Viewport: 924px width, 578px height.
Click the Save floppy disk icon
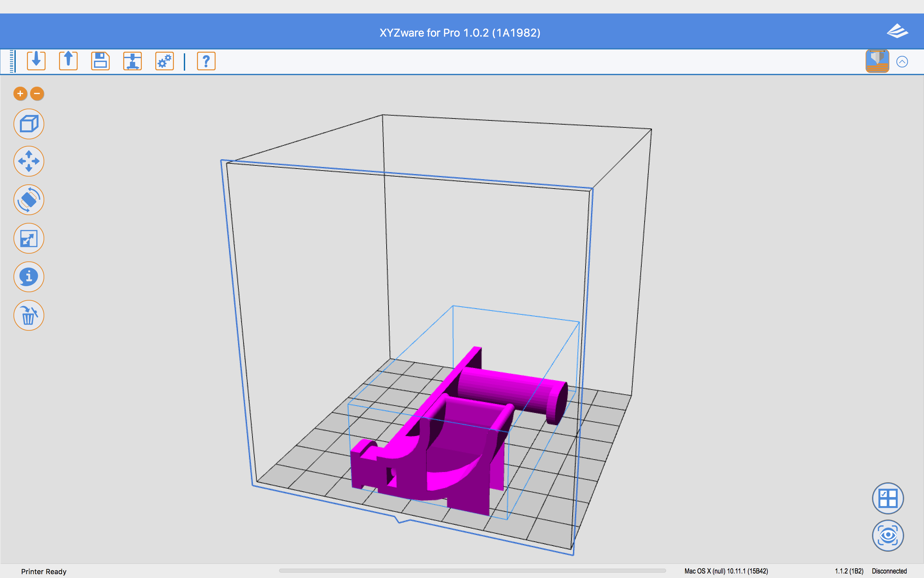coord(100,61)
